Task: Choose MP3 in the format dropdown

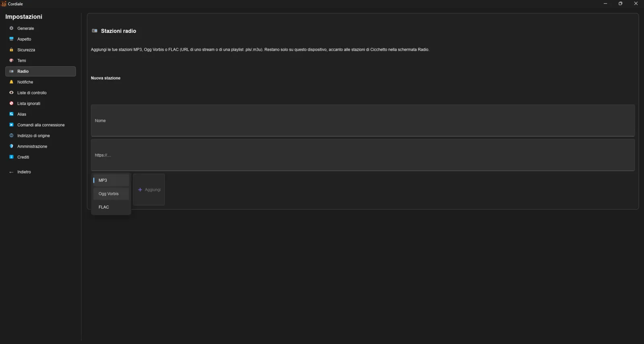Action: (x=111, y=180)
